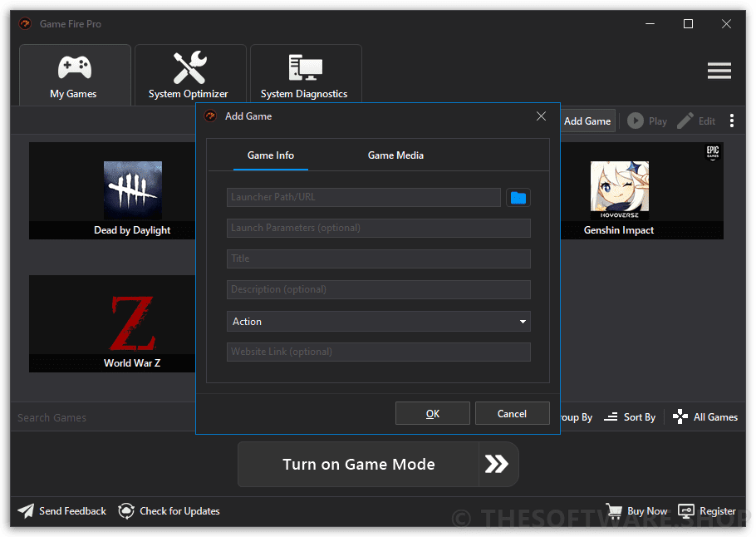Screen dimensions: 756x537
Task: Click the Register monitor icon
Action: 685,511
